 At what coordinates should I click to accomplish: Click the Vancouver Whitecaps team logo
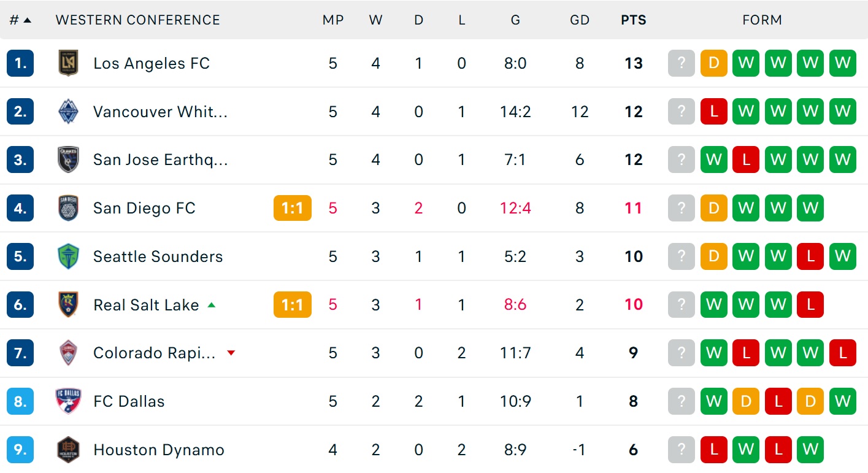tap(68, 112)
